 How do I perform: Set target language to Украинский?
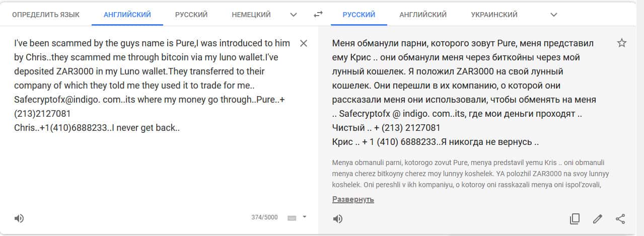[494, 15]
